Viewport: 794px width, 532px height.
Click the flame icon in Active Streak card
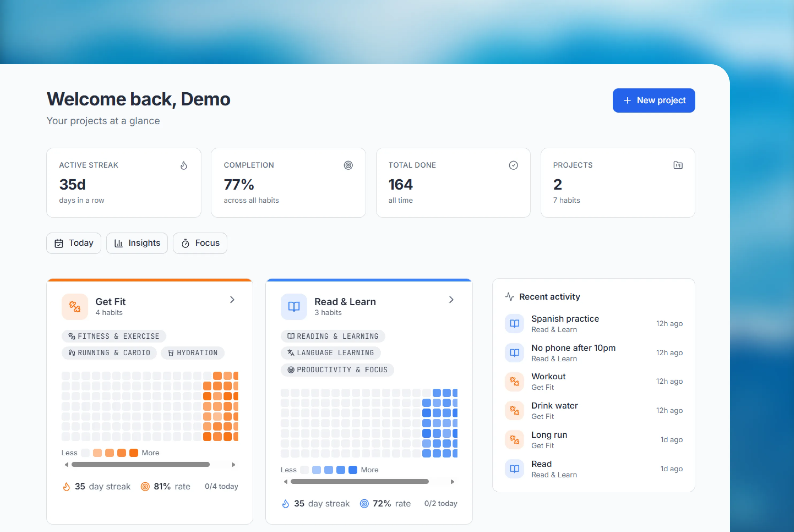184,165
